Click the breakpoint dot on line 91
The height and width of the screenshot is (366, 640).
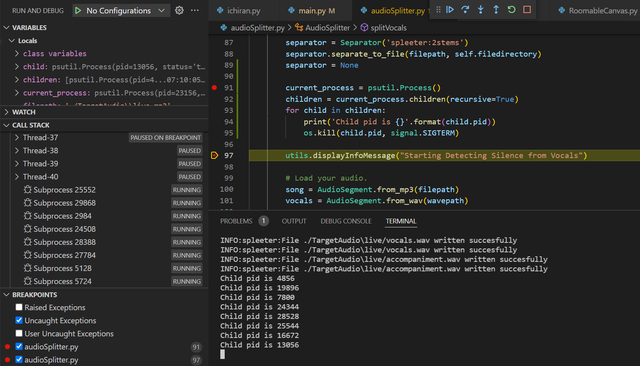pyautogui.click(x=214, y=87)
